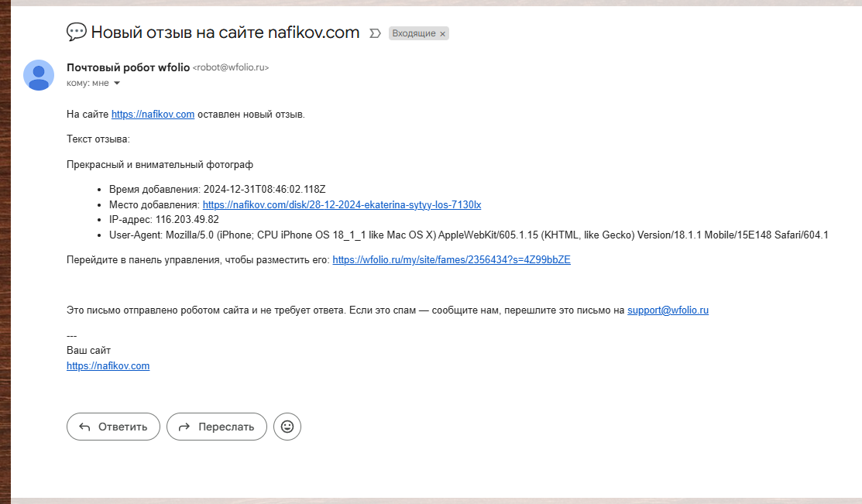Click the speech bubble emoji in subject

[76, 33]
